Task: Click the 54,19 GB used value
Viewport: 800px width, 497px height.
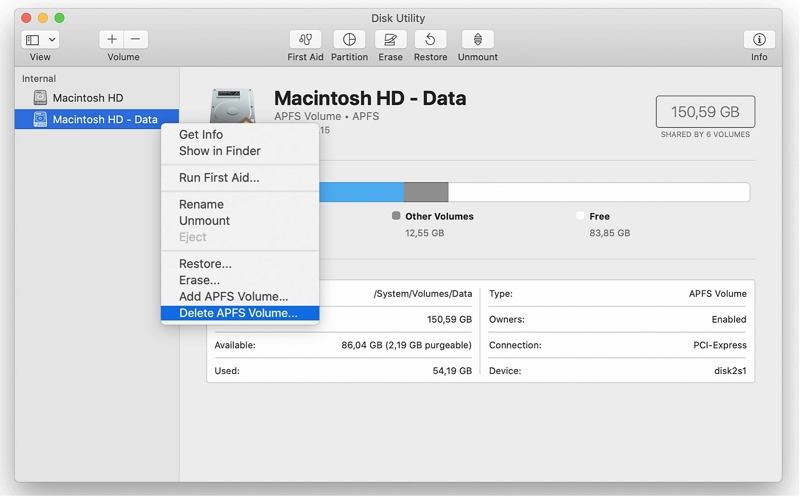Action: click(x=452, y=371)
